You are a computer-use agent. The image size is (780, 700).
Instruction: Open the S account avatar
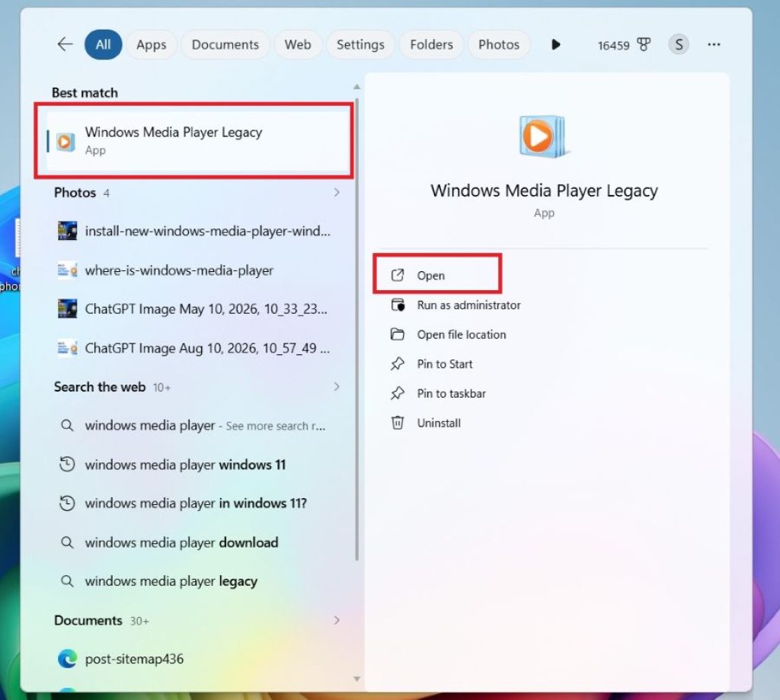coord(679,45)
